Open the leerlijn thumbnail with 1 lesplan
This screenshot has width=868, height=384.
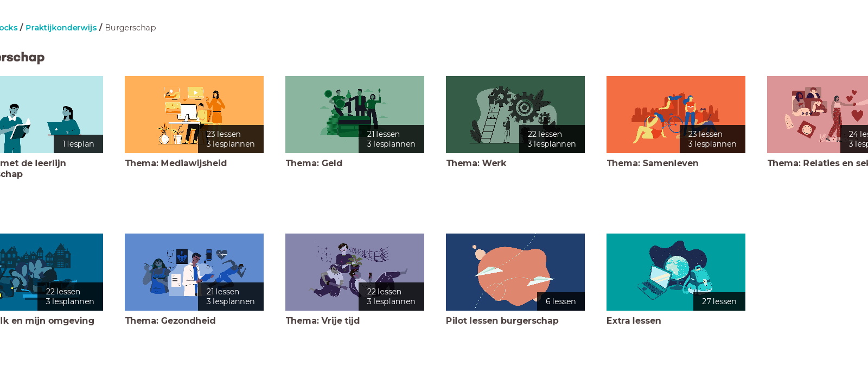pyautogui.click(x=52, y=115)
